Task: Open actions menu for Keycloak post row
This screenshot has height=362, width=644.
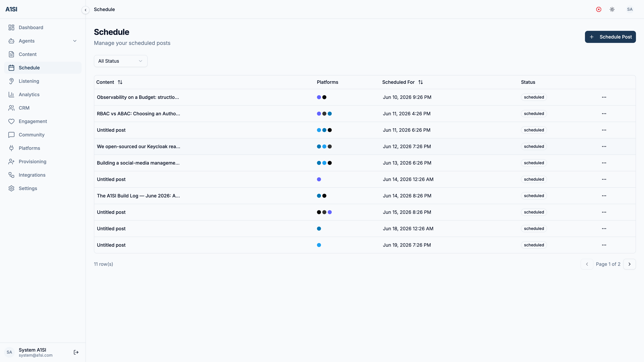Action: pyautogui.click(x=604, y=146)
